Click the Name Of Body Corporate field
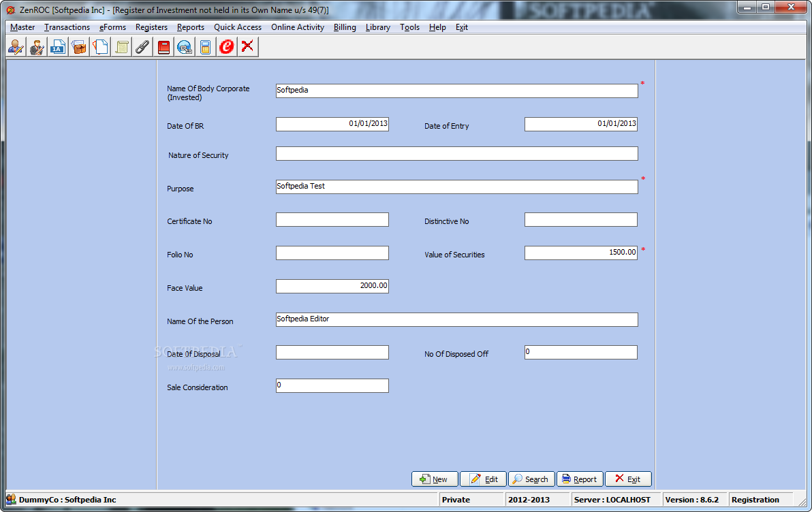This screenshot has width=812, height=512. 456,91
